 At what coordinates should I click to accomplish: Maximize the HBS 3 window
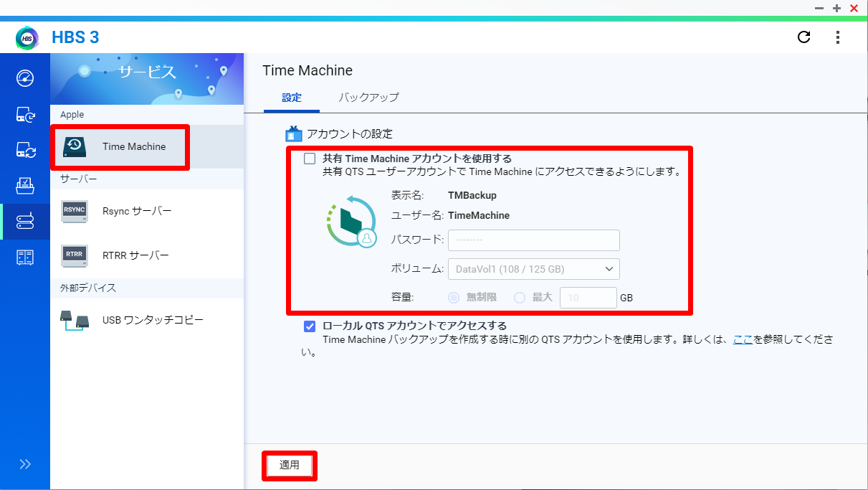click(x=836, y=8)
